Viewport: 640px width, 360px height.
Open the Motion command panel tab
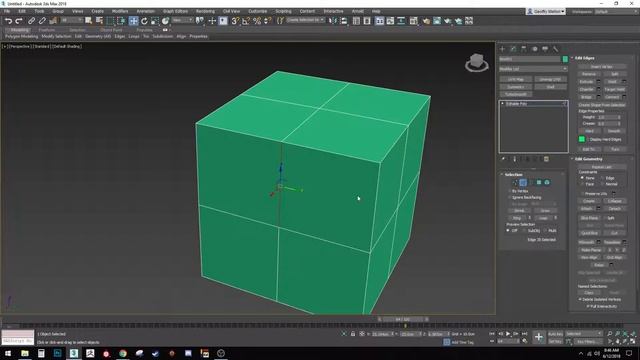click(x=534, y=49)
